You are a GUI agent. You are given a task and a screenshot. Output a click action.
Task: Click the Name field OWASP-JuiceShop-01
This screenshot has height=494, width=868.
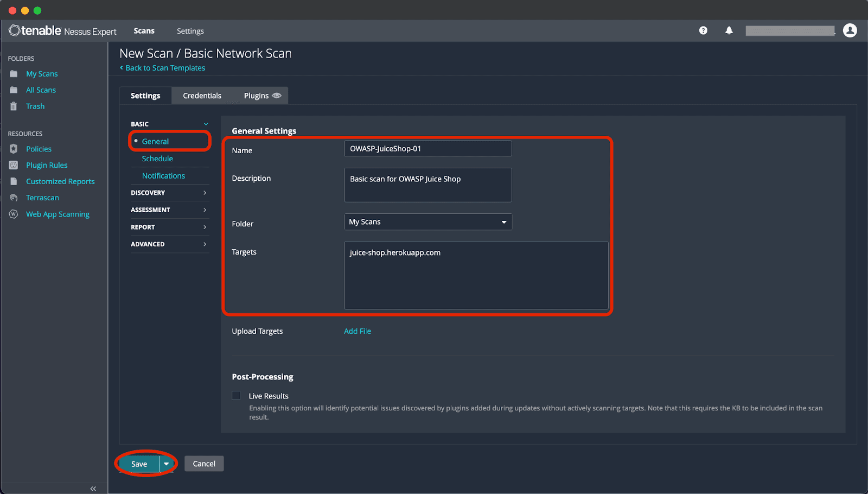tap(428, 149)
